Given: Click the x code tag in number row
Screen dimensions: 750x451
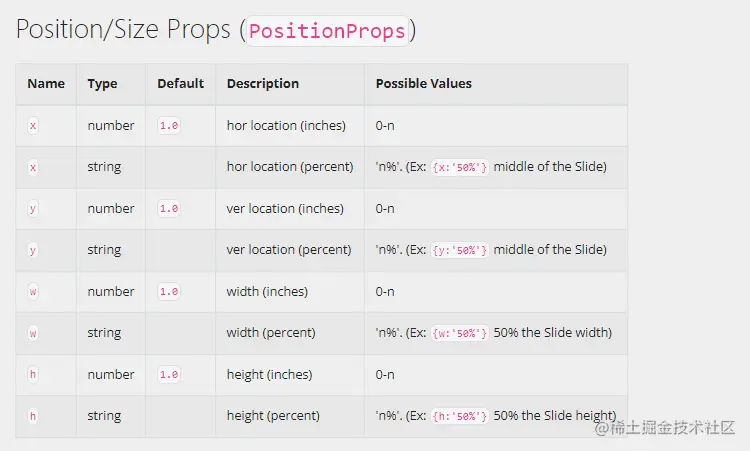Looking at the screenshot, I should click(x=33, y=126).
